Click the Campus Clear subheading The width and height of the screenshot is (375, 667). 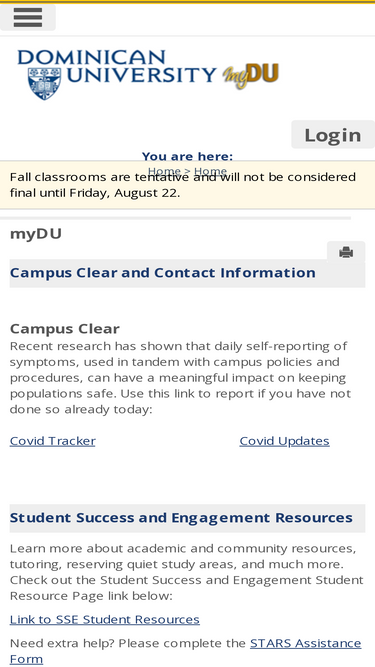coord(65,328)
